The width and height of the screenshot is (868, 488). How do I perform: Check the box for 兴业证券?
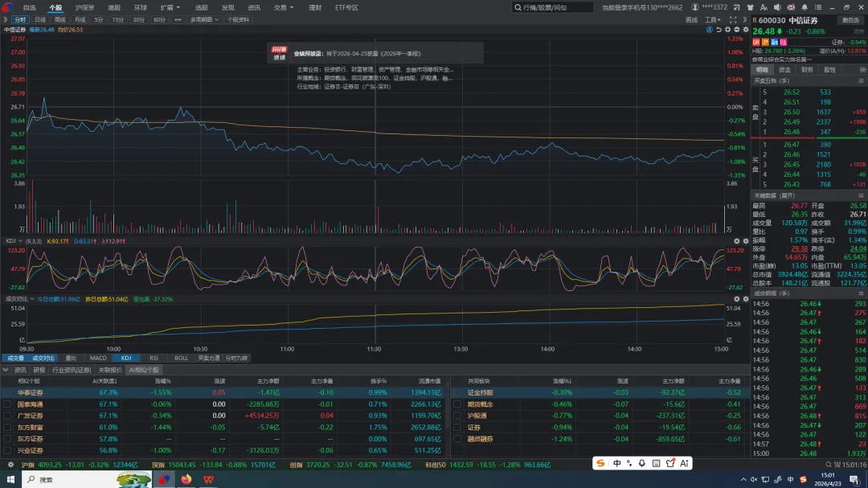coord(7,450)
